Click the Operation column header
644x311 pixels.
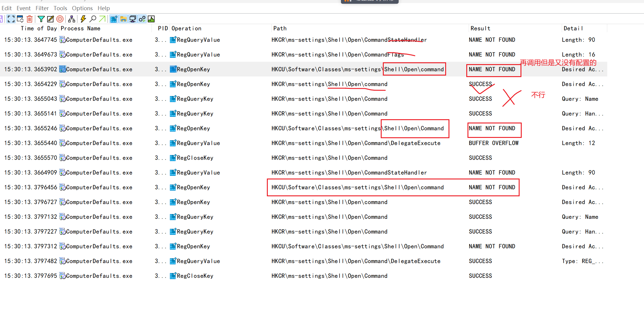click(x=186, y=28)
